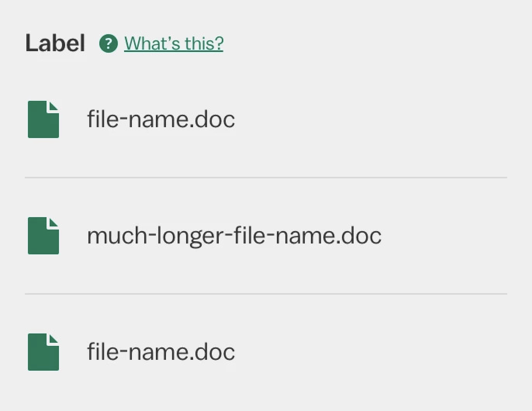Click the bottom file-name.doc text label
This screenshot has width=532, height=411.
(x=161, y=352)
